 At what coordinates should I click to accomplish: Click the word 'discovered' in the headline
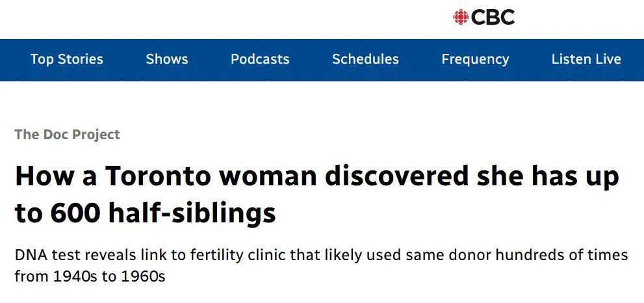pos(397,176)
